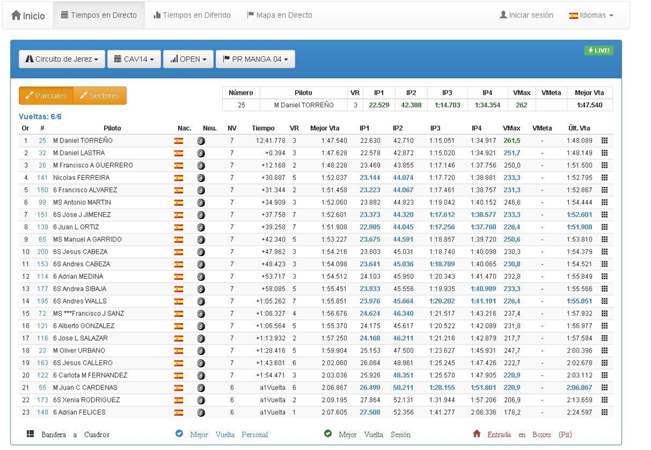Open lap grid icon for Jesus CABEZA
Screen dimensions: 651x450
coord(604,252)
